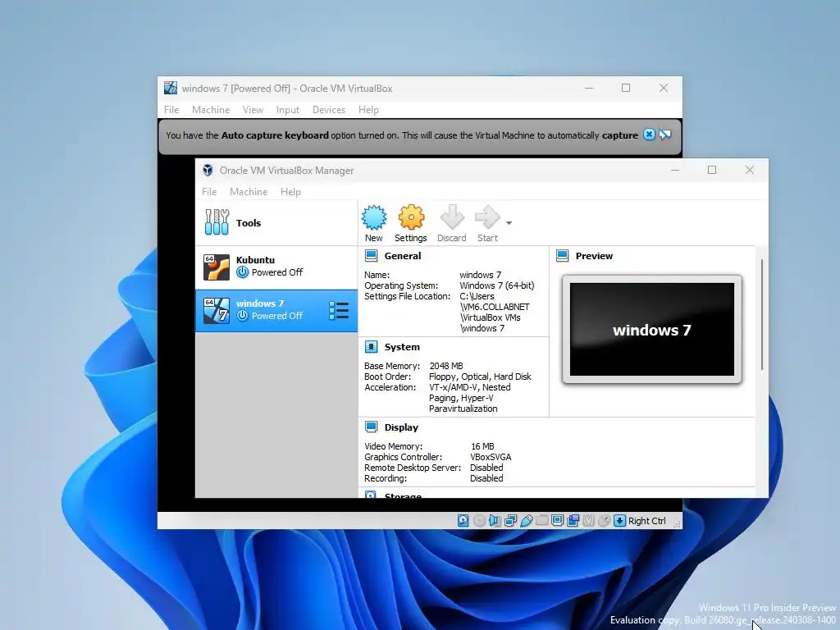
Task: Close the windows 7 VM window
Action: click(x=663, y=88)
